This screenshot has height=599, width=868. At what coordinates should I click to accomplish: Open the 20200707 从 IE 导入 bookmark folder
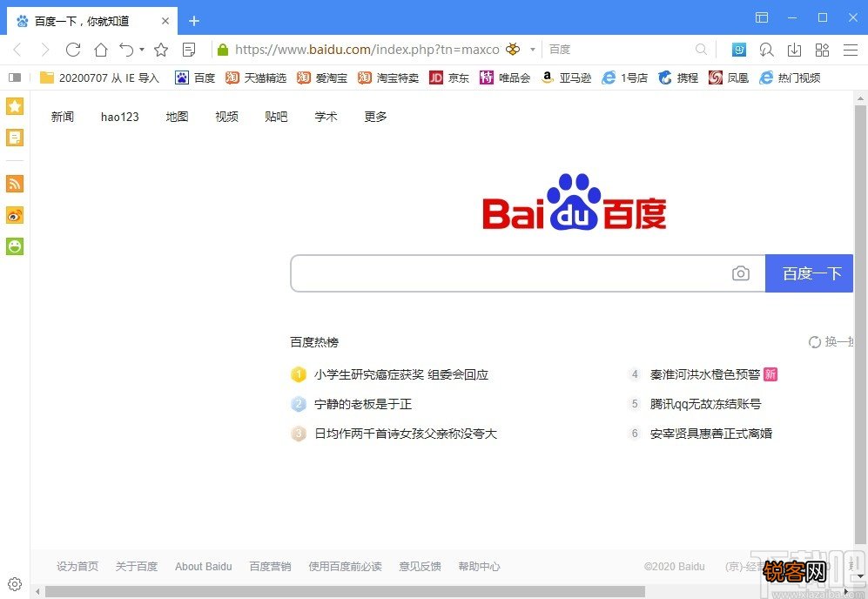[x=99, y=78]
